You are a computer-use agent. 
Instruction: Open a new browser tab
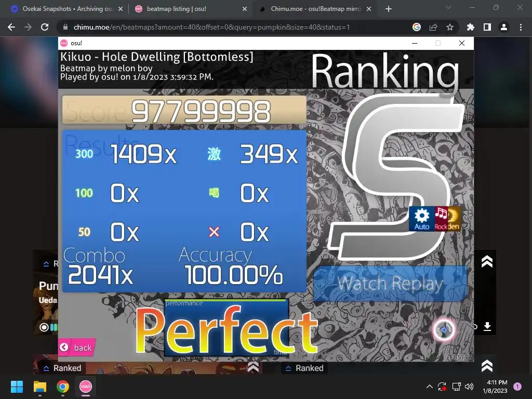[x=389, y=9]
